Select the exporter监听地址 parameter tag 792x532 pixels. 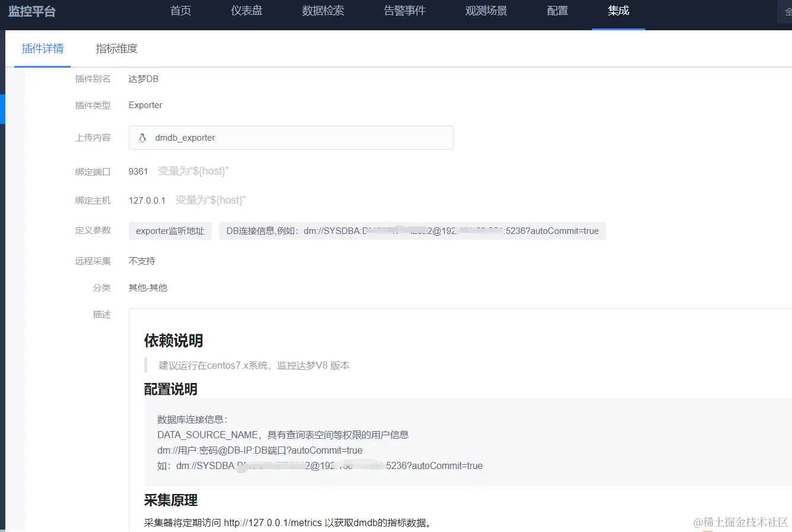click(170, 231)
